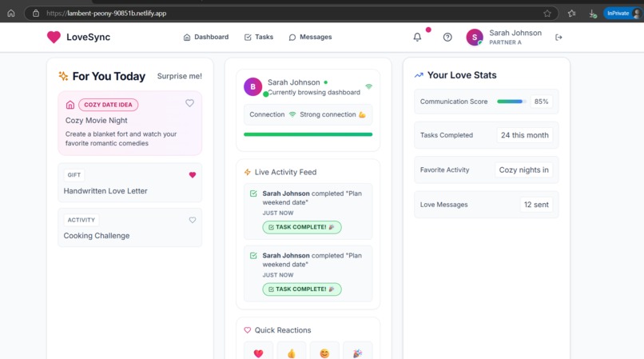Click the COZY DATE IDEA tag
The width and height of the screenshot is (644, 359).
tap(108, 105)
